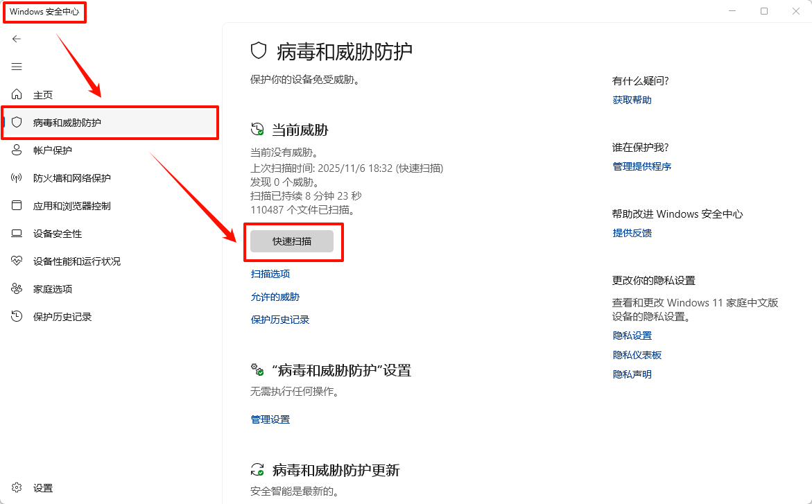Open 保护历史记录 from the sidebar
812x504 pixels.
click(x=61, y=317)
